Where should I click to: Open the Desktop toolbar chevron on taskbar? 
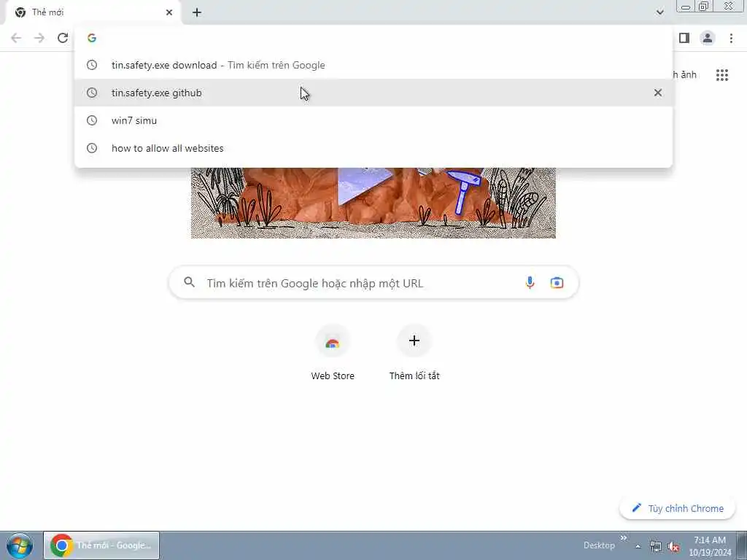[624, 538]
